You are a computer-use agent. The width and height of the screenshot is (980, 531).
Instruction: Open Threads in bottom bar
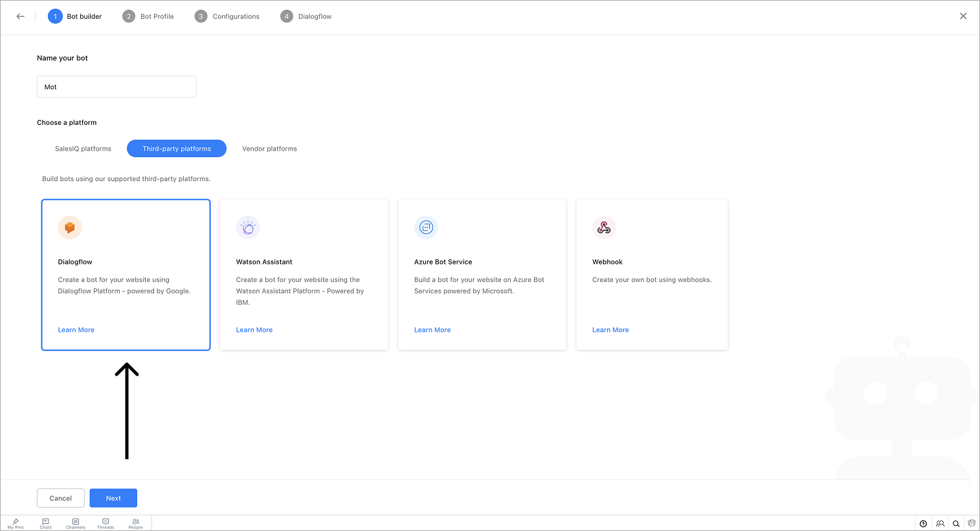point(106,523)
